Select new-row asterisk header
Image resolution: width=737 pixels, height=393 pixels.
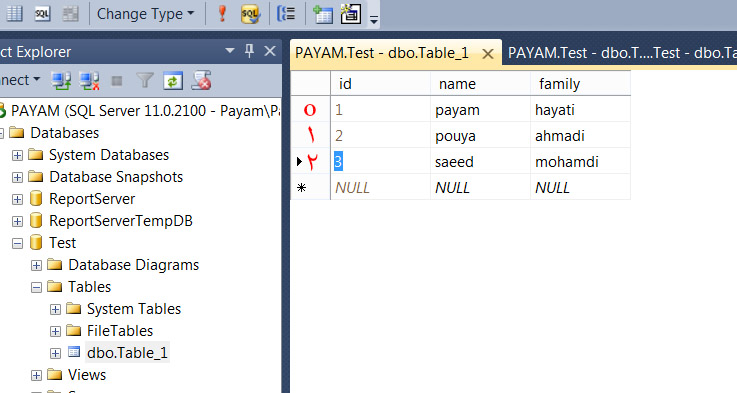click(x=310, y=187)
